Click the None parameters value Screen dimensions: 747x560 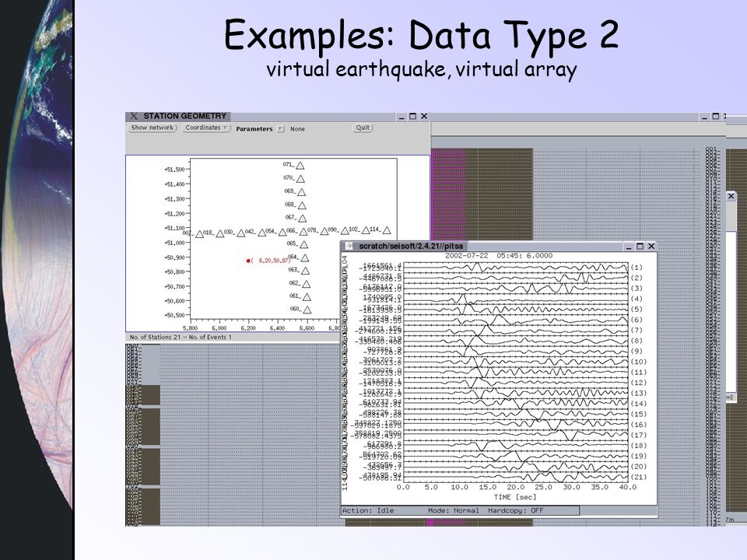tap(297, 129)
